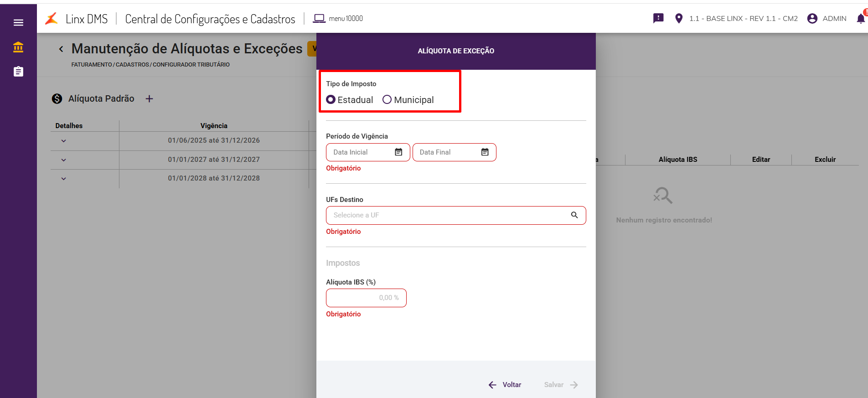Open the ADMIN user menu
This screenshot has height=398, width=868.
pos(827,19)
